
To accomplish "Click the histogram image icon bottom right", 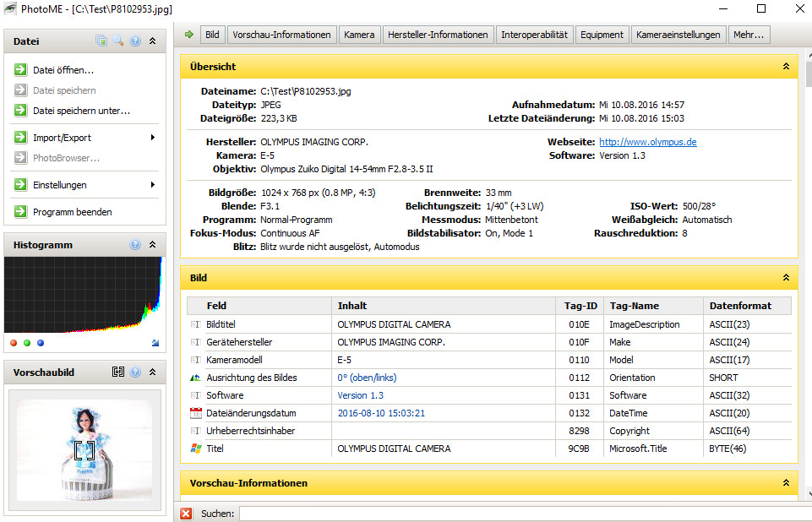I will [155, 343].
